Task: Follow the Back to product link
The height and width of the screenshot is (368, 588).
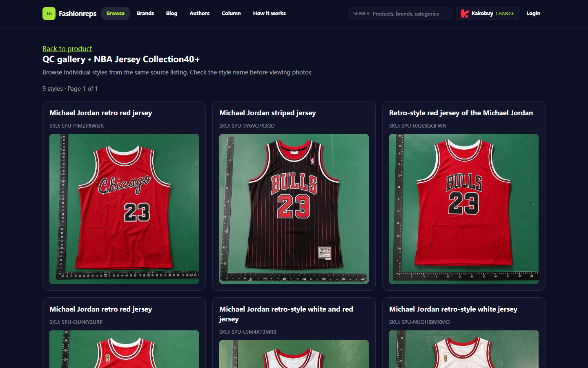Action: 67,49
